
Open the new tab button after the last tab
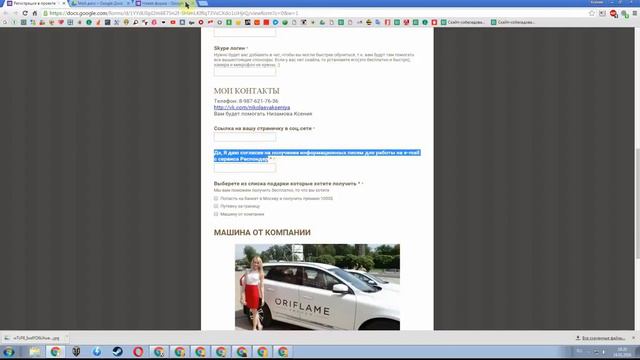pyautogui.click(x=203, y=3)
